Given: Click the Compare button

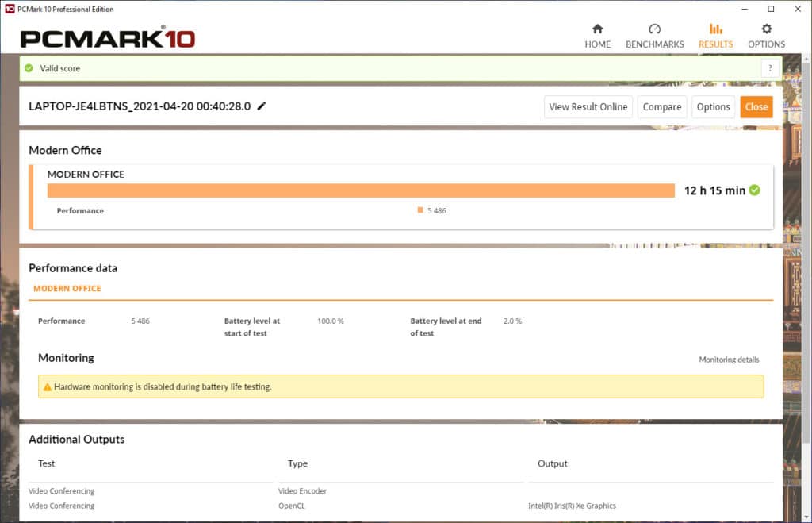Looking at the screenshot, I should coord(662,107).
